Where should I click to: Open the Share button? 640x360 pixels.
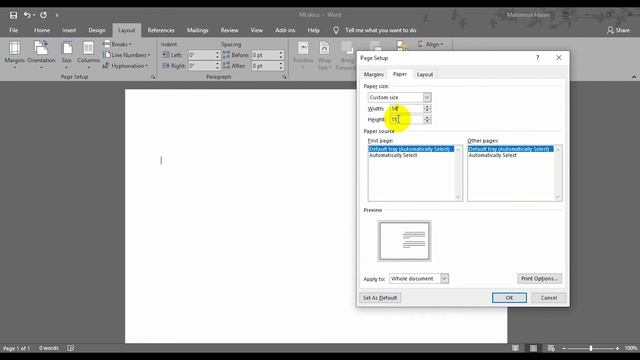pos(618,30)
